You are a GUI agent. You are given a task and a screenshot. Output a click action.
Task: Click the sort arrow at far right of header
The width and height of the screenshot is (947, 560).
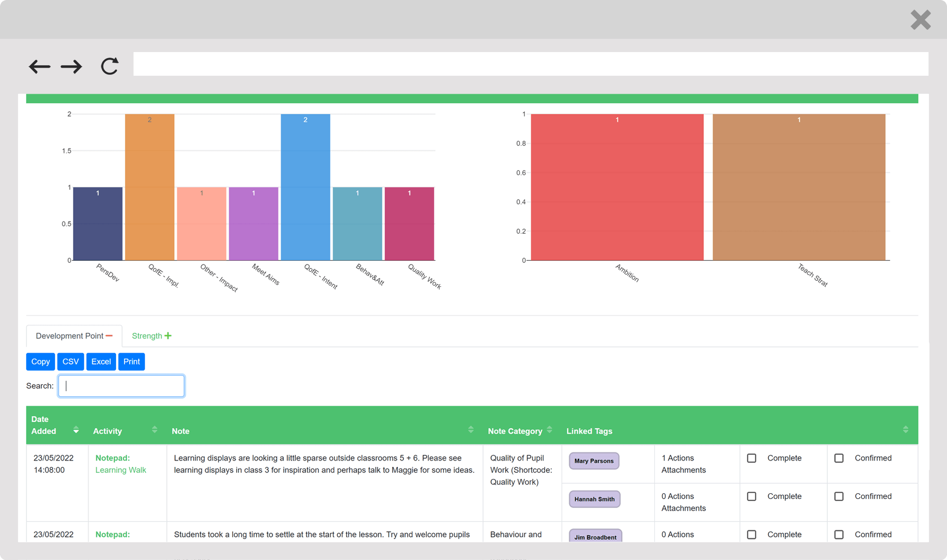pyautogui.click(x=905, y=430)
